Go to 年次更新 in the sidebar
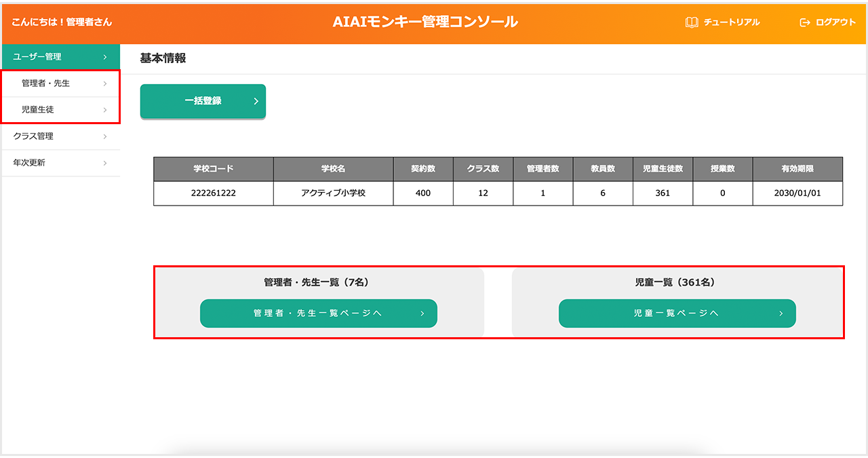 coord(29,163)
